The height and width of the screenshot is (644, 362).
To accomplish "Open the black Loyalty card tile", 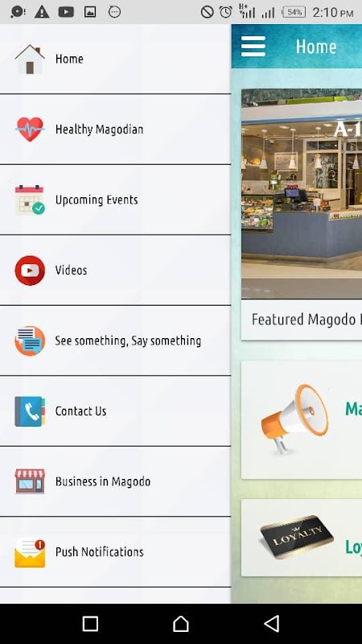I will 301,538.
